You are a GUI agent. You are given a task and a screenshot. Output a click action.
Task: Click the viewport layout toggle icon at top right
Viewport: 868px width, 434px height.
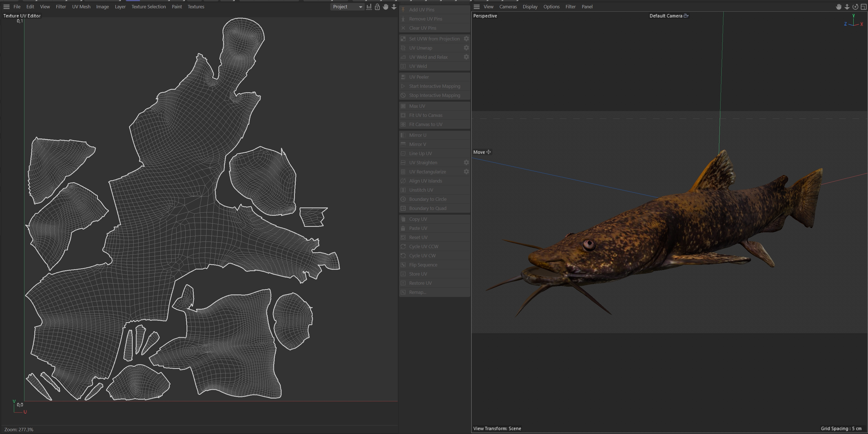(864, 7)
